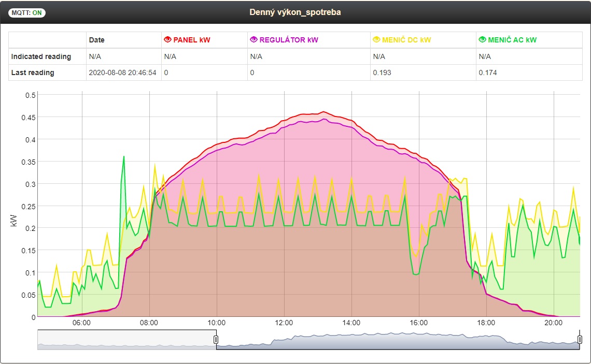Viewport: 591px width, 364px height.
Task: Click the kW y-axis title
Action: [x=13, y=221]
